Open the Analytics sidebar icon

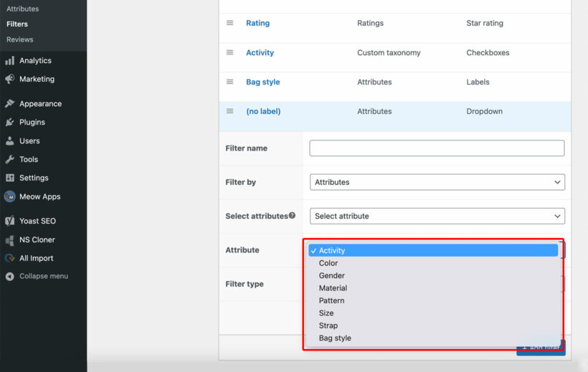[x=10, y=61]
